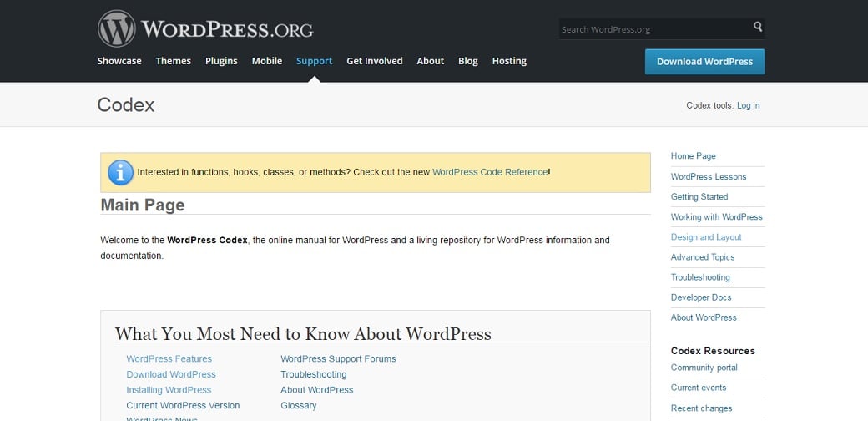This screenshot has height=421, width=868.
Task: Click the Installing WordPress link
Action: (x=169, y=390)
